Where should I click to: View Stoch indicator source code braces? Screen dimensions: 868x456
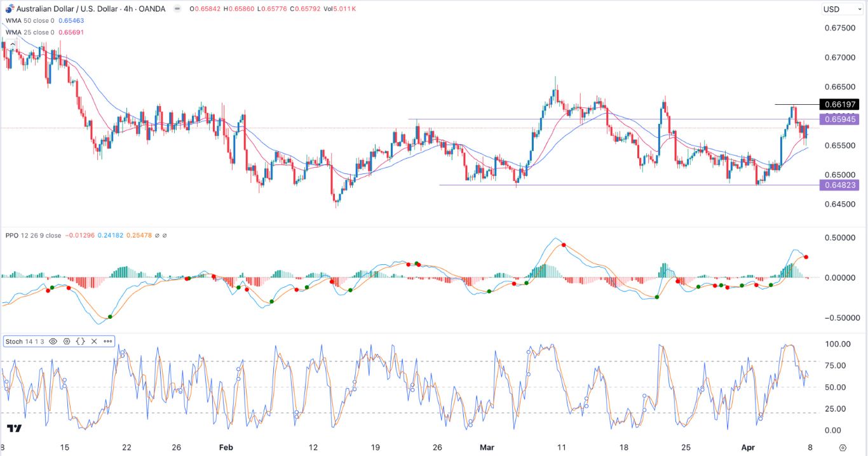81,342
